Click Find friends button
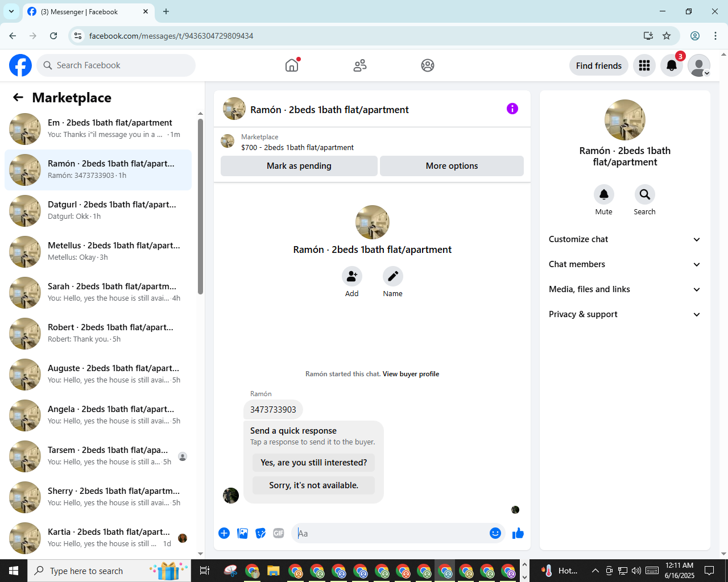728x582 pixels. 599,65
